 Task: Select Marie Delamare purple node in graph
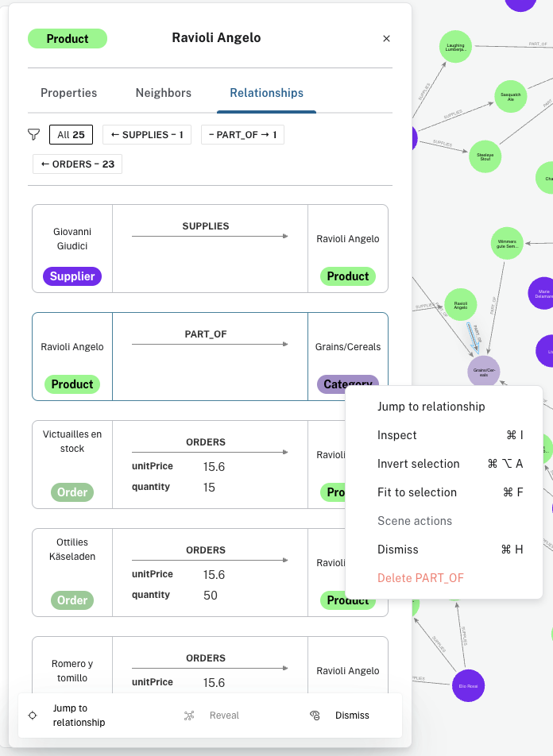(x=543, y=293)
